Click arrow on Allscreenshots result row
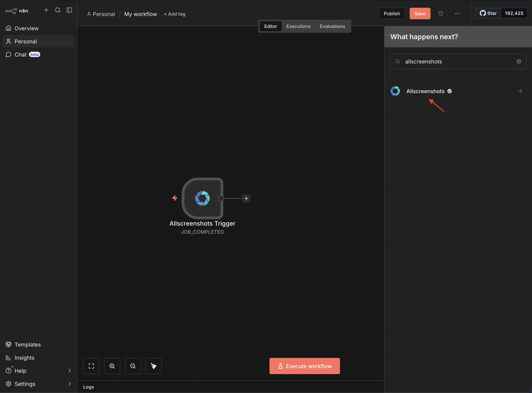Image resolution: width=532 pixels, height=393 pixels. coord(520,91)
